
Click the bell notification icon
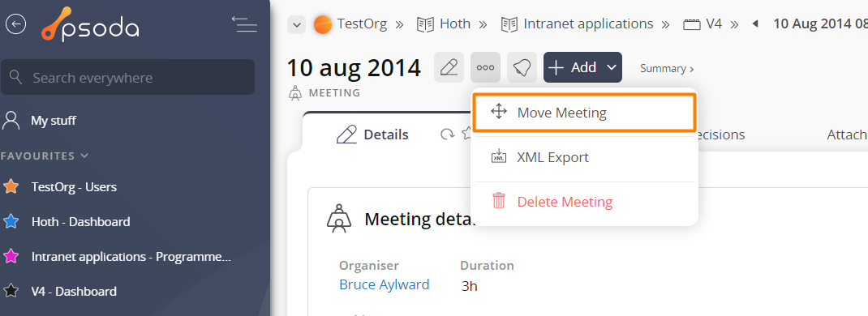(522, 67)
